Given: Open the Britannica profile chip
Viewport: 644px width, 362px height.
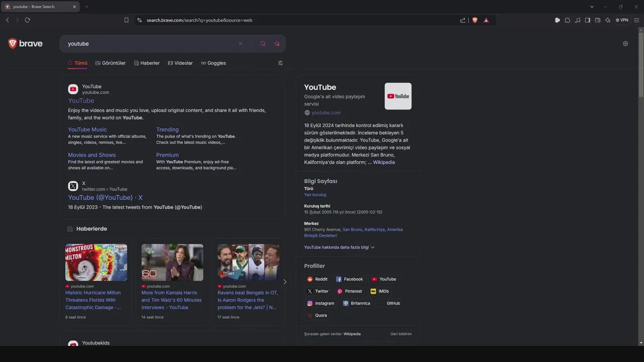Looking at the screenshot, I should pos(357,303).
